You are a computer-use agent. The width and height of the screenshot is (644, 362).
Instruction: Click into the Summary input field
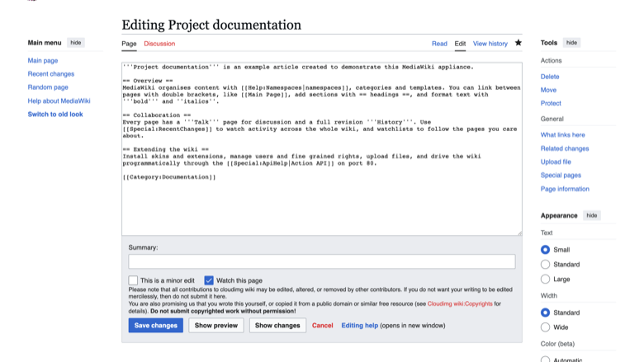322,261
